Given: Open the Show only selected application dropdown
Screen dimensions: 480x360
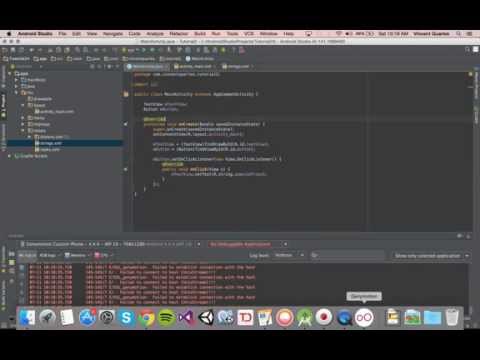Looking at the screenshot, I should pyautogui.click(x=431, y=256).
